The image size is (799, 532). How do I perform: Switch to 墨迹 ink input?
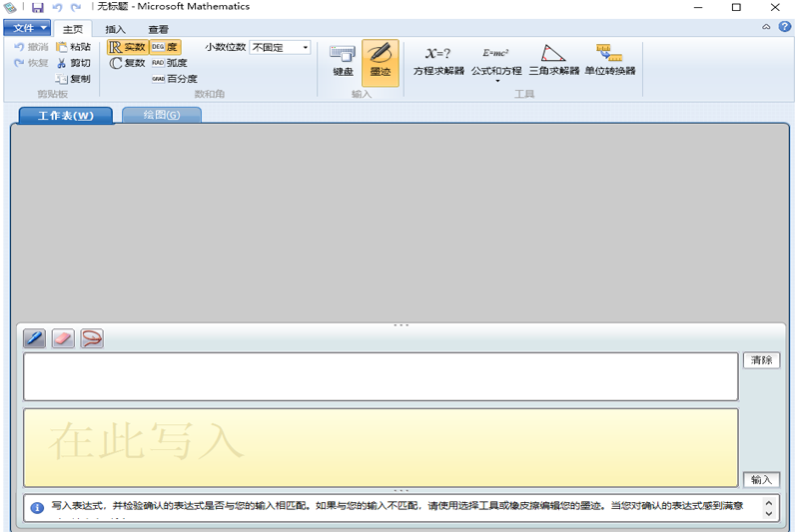point(381,63)
